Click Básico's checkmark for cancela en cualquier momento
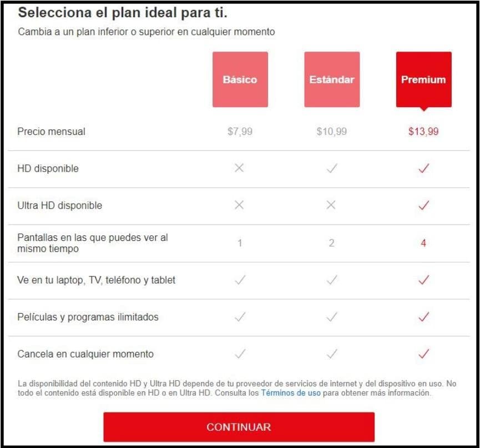480x448 pixels. pos(240,353)
